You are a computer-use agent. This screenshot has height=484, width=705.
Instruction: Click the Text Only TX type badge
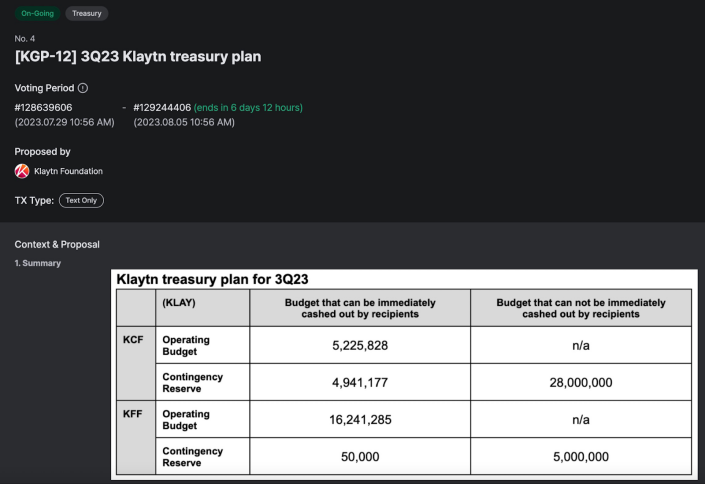81,201
